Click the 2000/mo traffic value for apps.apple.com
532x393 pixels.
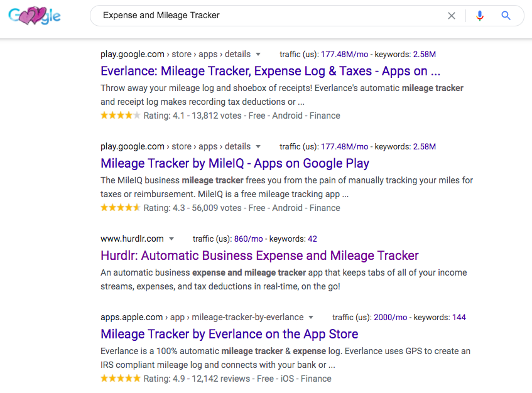pos(390,318)
